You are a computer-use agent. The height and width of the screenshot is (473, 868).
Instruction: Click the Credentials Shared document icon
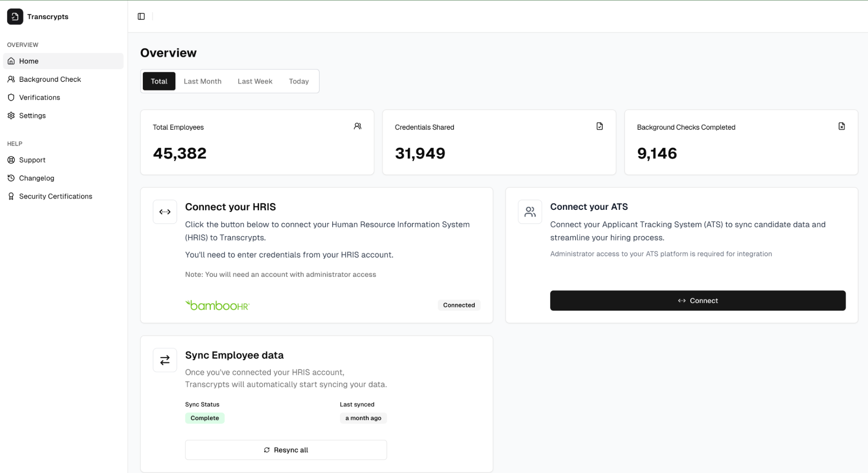[599, 126]
